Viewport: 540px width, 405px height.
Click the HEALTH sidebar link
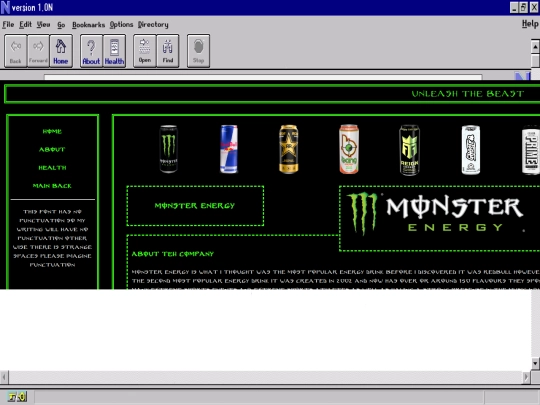[52, 168]
